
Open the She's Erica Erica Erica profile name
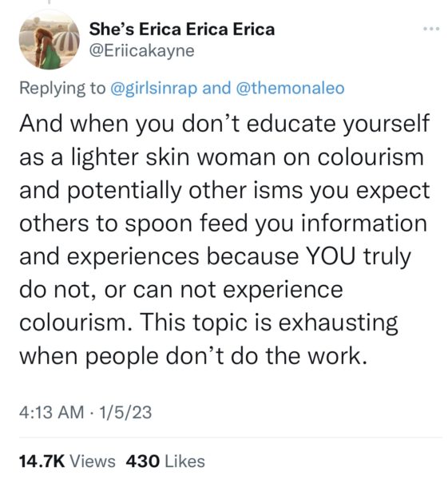tap(182, 30)
